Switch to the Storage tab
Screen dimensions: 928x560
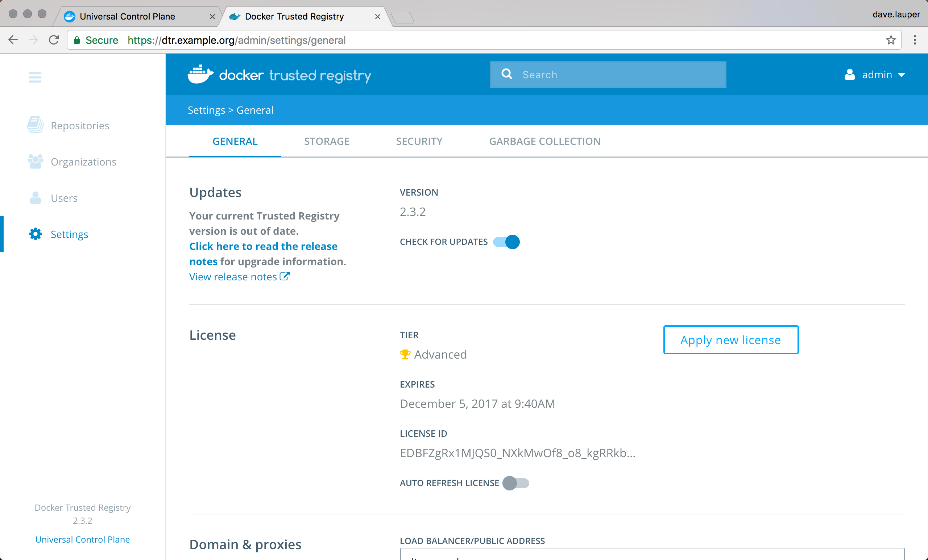coord(327,141)
